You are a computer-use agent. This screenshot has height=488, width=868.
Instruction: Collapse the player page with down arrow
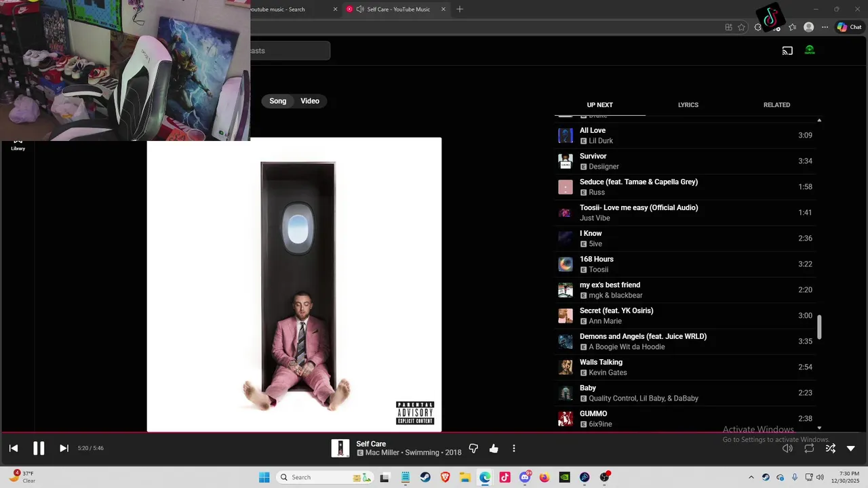[851, 448]
